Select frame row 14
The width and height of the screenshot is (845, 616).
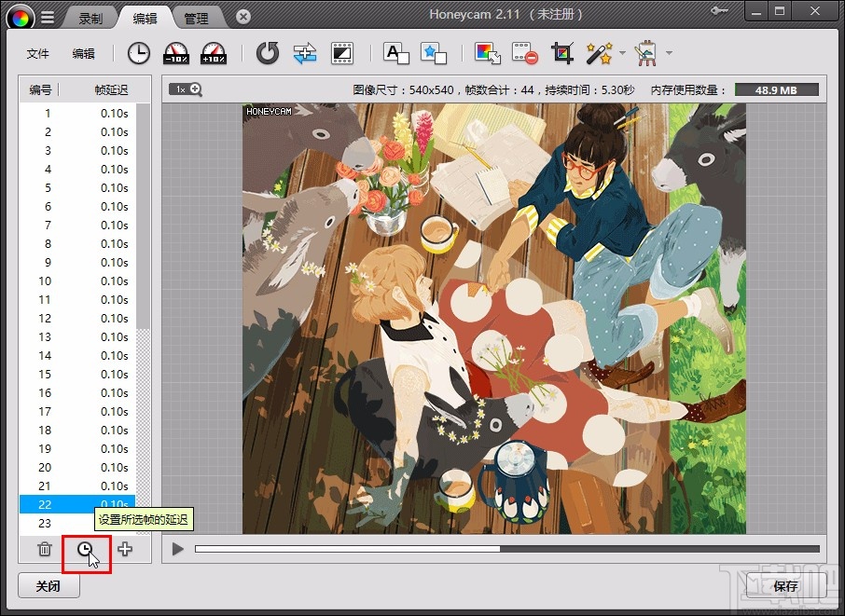(x=77, y=355)
